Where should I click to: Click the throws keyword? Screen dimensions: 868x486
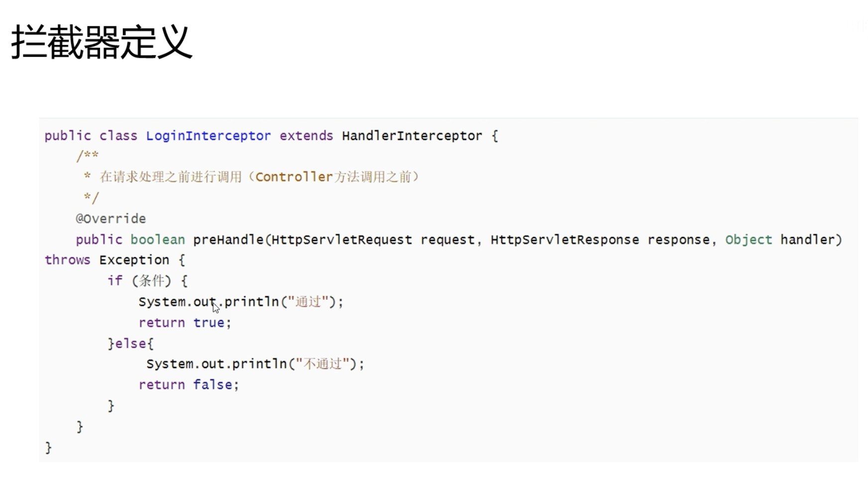coord(67,260)
